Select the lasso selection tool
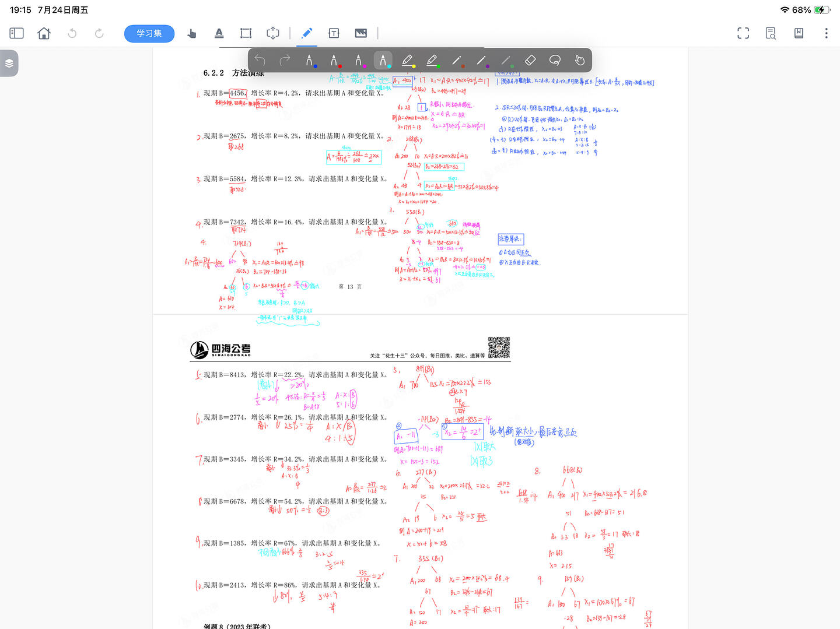The width and height of the screenshot is (840, 629). (555, 60)
